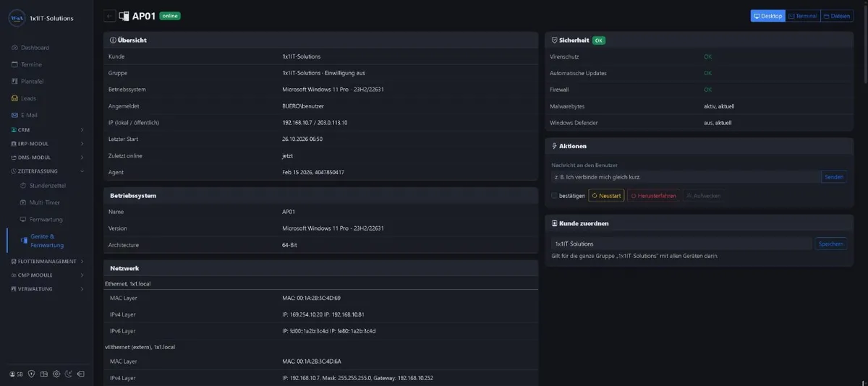Click Malwarebytes status aktiv, aktuell

tap(718, 106)
